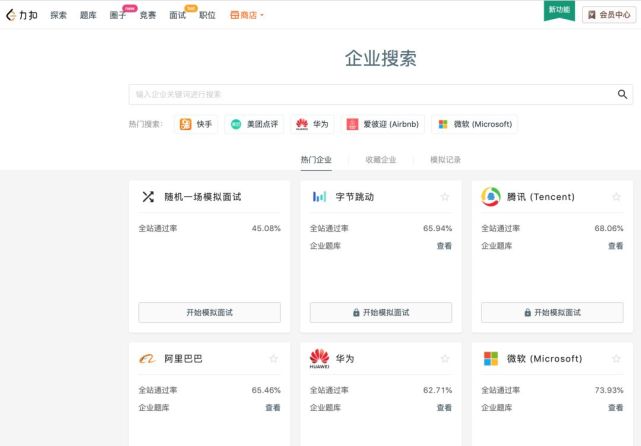View 华为 企业题库 via 查看
Viewport: 641px width, 446px height.
(x=444, y=408)
